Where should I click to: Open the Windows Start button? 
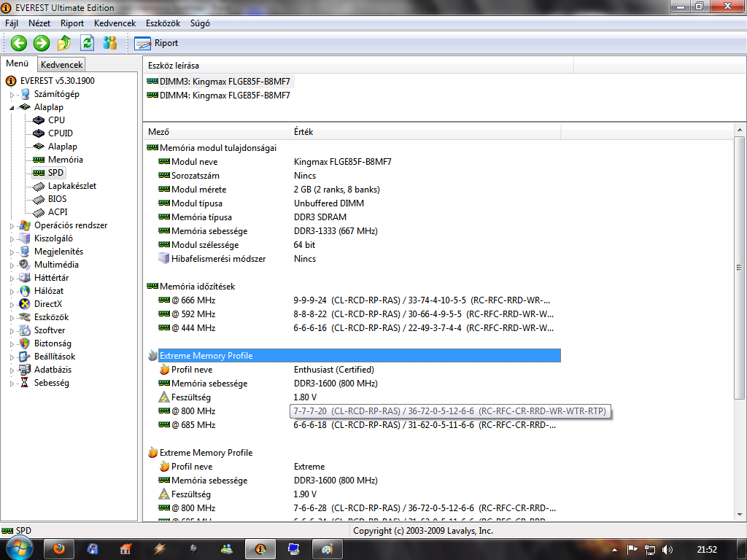pos(18,548)
